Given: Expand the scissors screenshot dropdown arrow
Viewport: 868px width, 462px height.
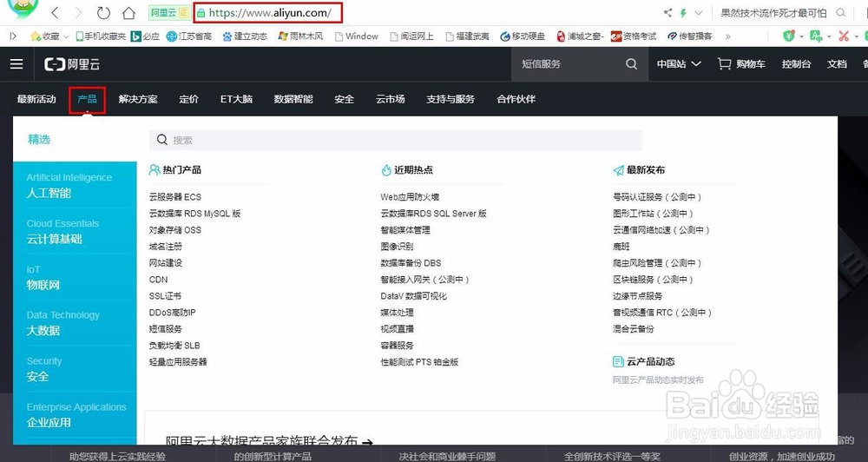Looking at the screenshot, I should [857, 36].
